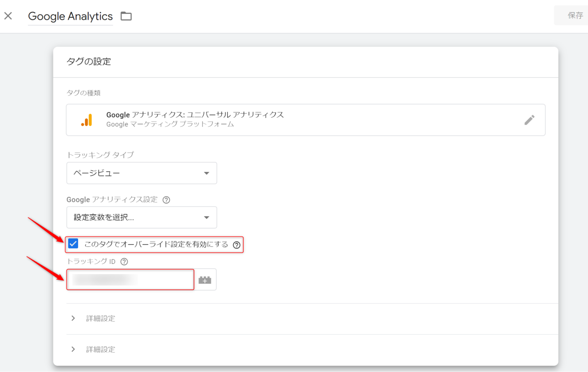Click the タグの設定 heading

pyautogui.click(x=89, y=62)
